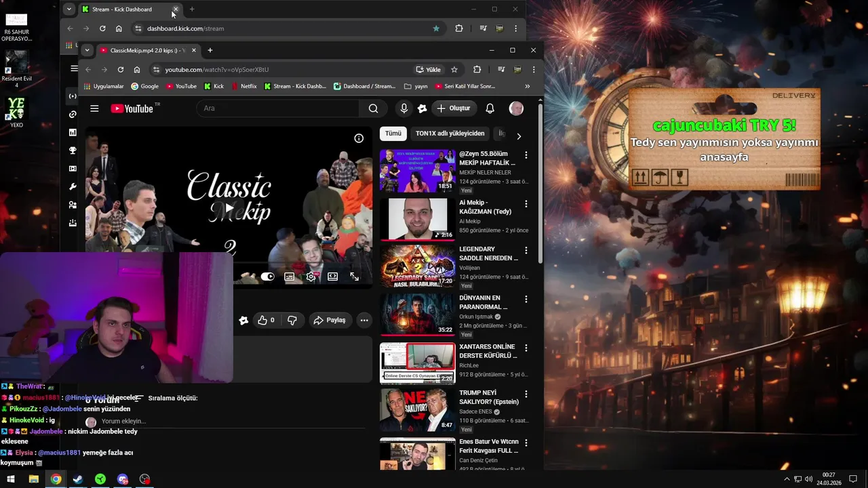Click home button in YouTube window toolbar
Viewport: 868px width, 488px height.
pos(137,69)
